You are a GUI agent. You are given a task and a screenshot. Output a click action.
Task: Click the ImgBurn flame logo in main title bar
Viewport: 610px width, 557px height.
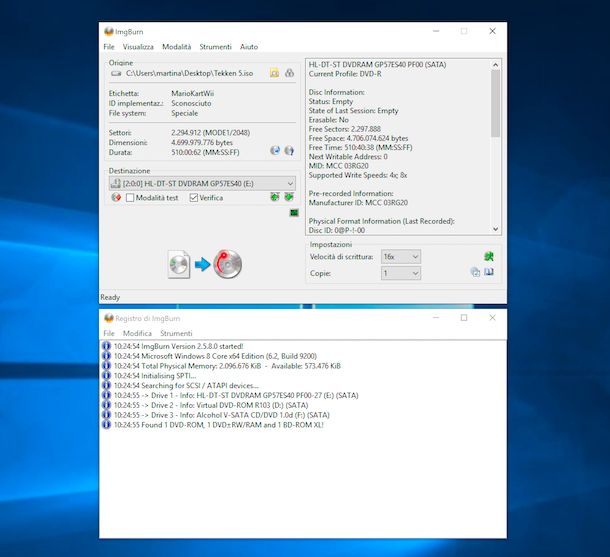[x=109, y=32]
